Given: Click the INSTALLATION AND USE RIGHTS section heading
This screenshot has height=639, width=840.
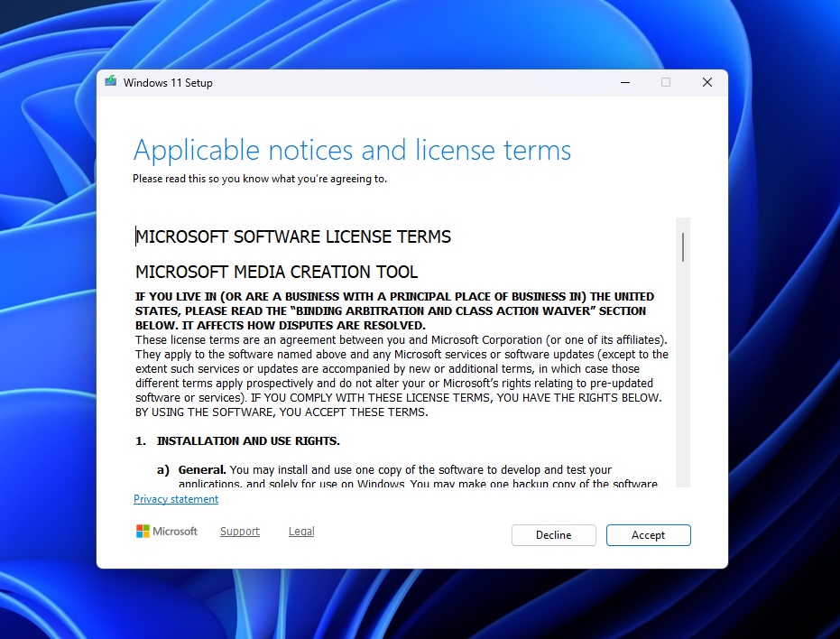Looking at the screenshot, I should point(248,441).
